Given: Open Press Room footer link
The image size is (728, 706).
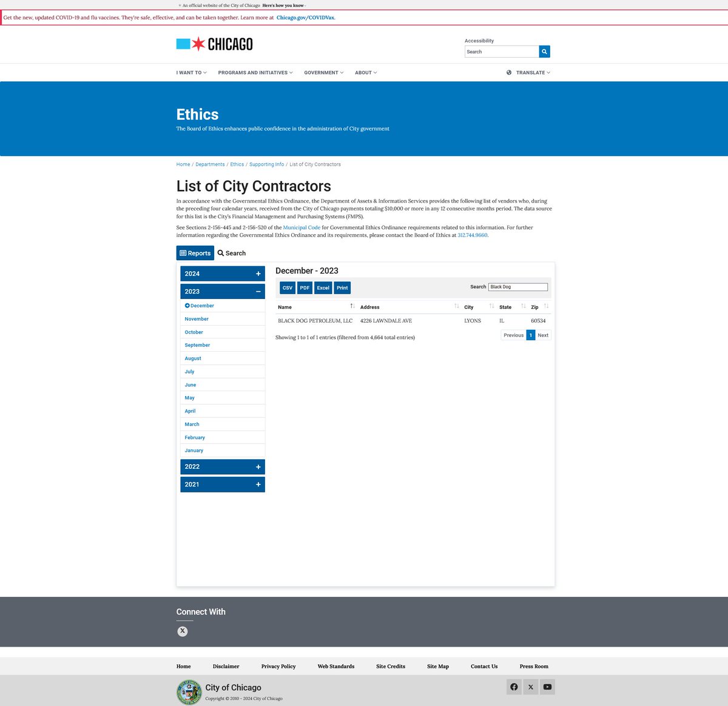Looking at the screenshot, I should (534, 666).
